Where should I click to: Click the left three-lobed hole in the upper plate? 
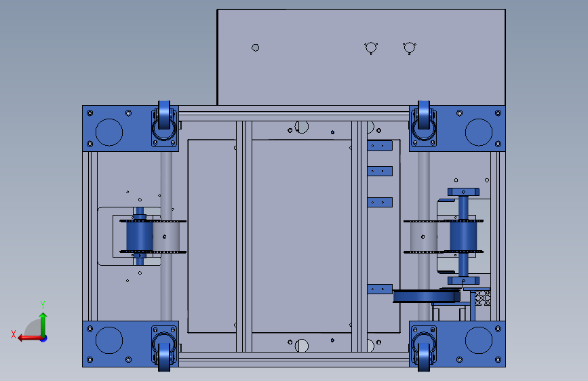[x=371, y=48]
